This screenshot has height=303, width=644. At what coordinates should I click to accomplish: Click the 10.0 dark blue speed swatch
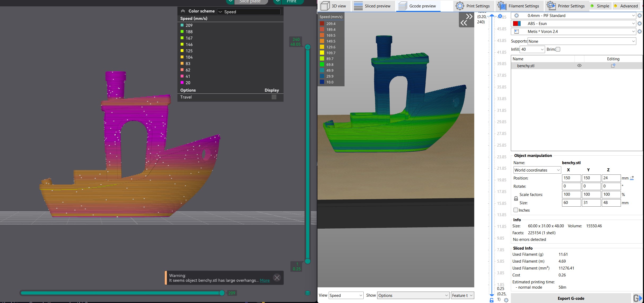pyautogui.click(x=322, y=82)
